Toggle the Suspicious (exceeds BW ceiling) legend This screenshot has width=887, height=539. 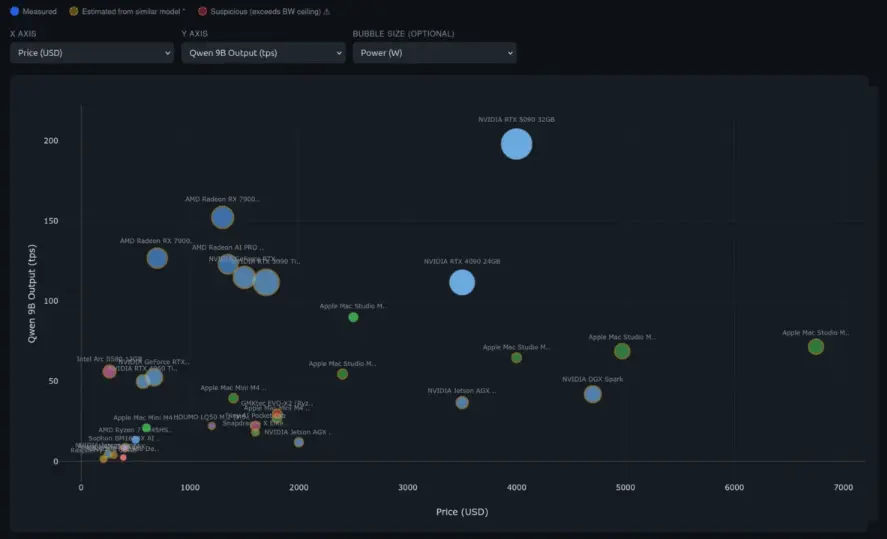265,11
